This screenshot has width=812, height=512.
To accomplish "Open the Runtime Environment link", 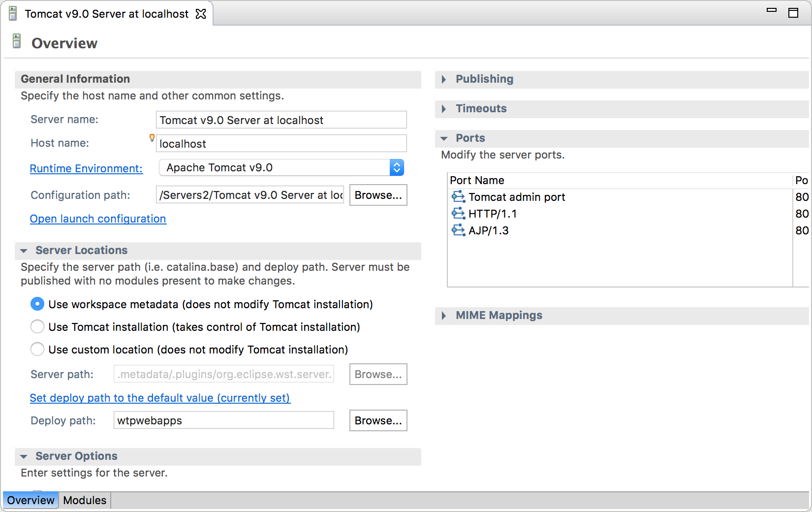I will tap(86, 168).
